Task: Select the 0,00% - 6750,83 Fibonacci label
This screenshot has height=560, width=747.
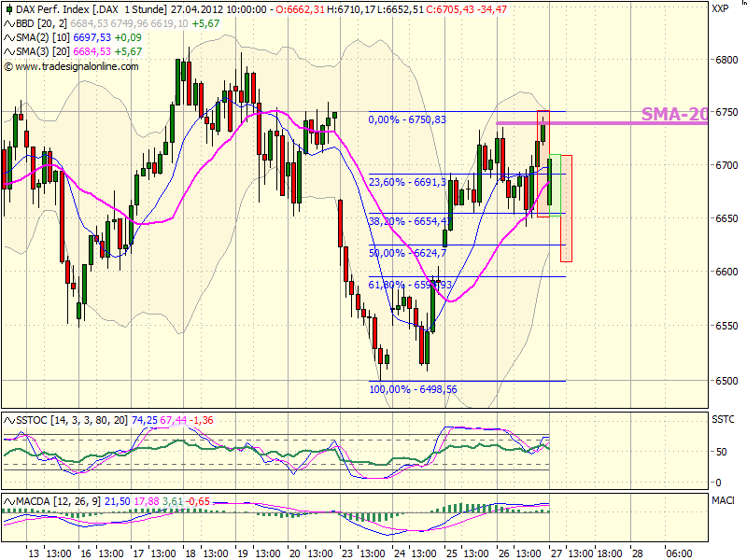Action: click(x=407, y=119)
